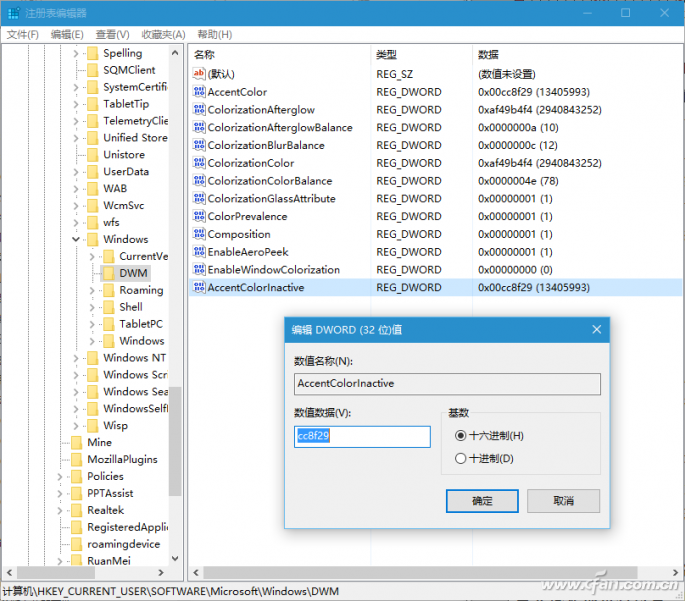Click the ColorizationAfterglow value icon

click(x=199, y=110)
